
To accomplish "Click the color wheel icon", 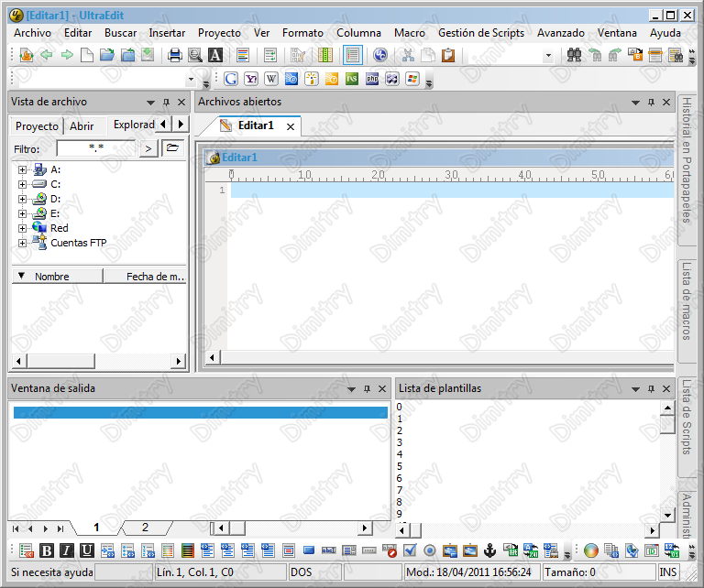I will point(591,550).
